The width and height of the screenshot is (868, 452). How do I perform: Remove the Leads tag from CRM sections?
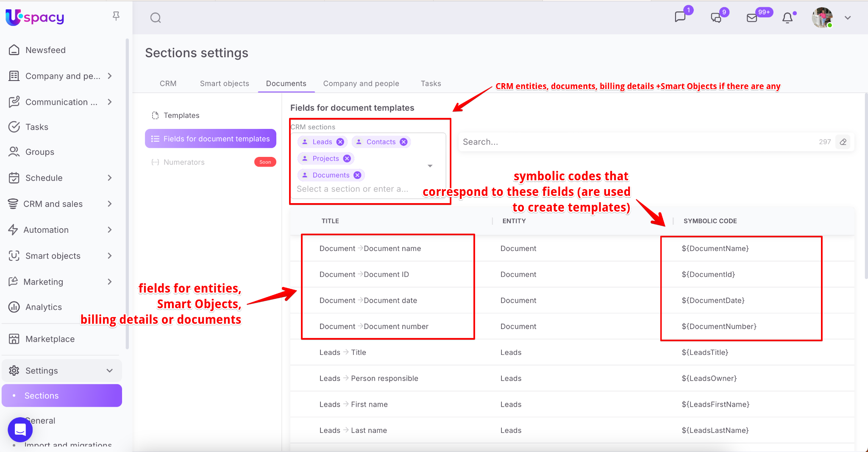tap(340, 142)
